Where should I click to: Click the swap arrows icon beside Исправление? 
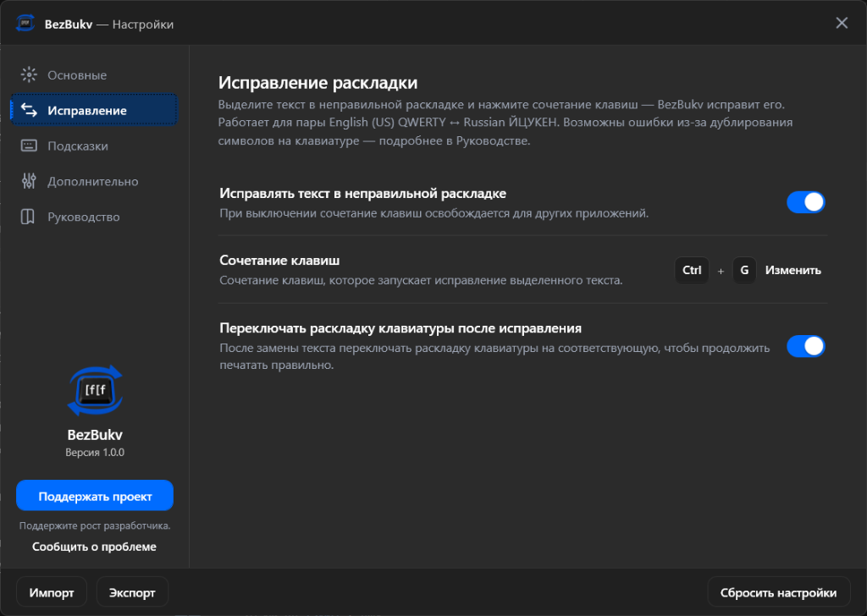(x=29, y=110)
